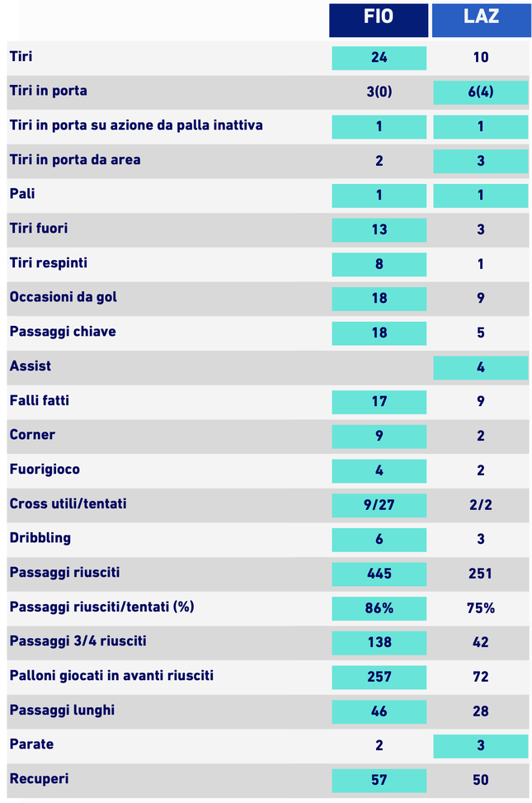Click FIO's Passaggi chiave value 18

(379, 333)
